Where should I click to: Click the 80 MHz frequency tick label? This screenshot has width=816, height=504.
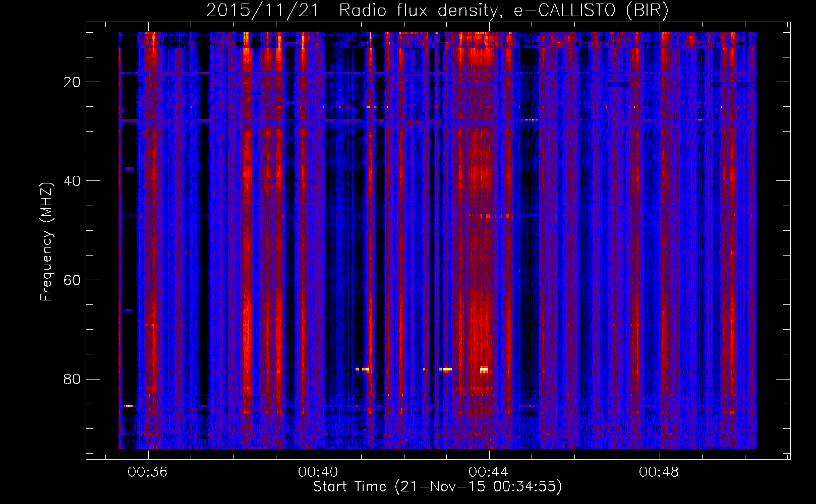click(x=72, y=379)
